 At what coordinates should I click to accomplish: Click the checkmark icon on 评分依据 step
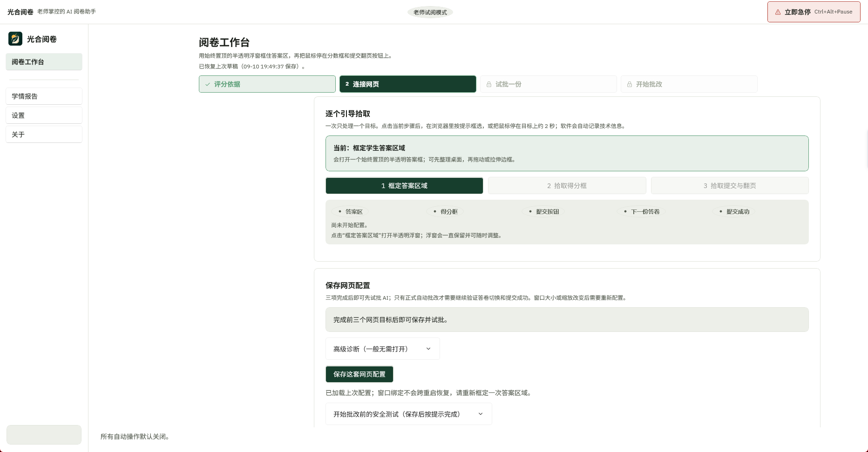[x=208, y=84]
